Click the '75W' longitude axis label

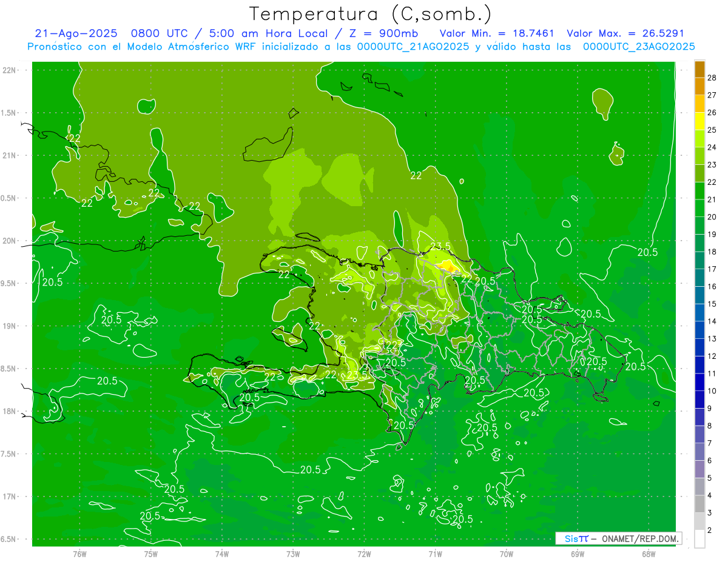tap(151, 554)
